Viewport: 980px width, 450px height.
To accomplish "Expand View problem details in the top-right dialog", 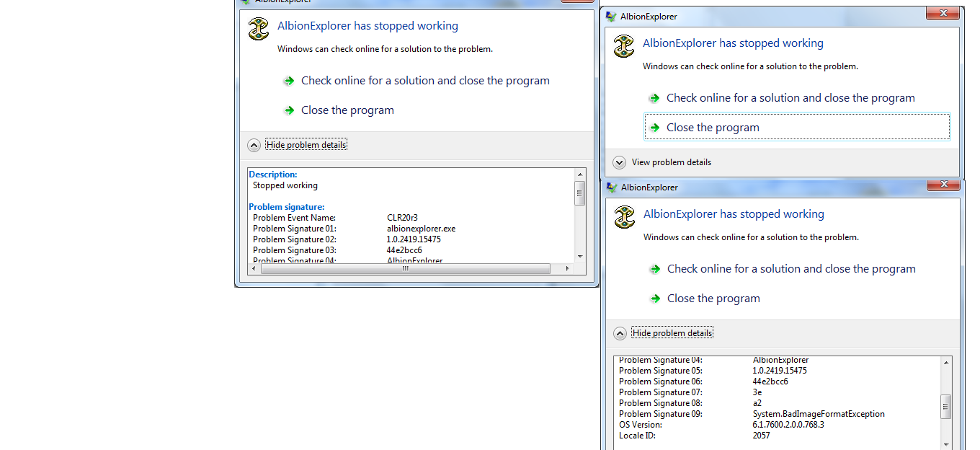I will tap(619, 162).
